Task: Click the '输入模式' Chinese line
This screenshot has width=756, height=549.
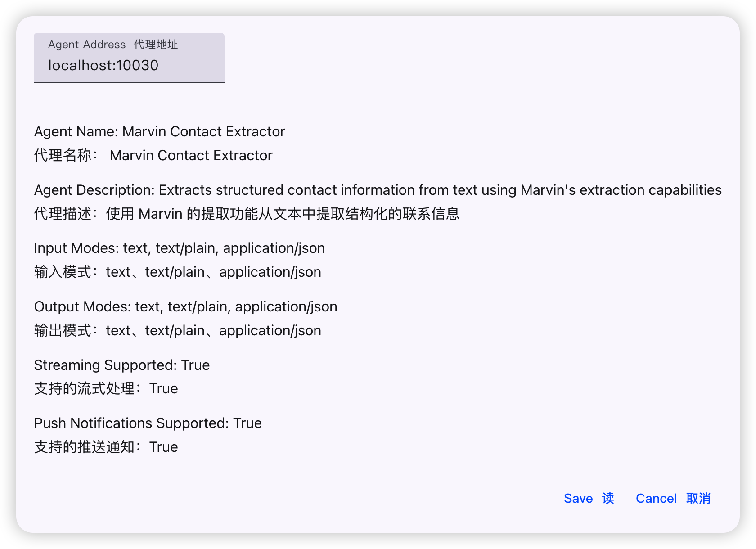Action: [x=177, y=272]
